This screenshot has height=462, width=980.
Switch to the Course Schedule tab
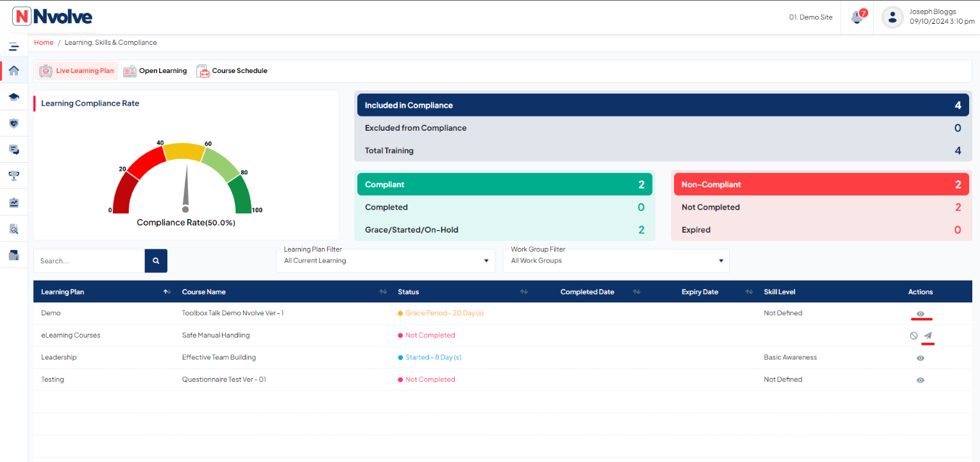point(232,71)
